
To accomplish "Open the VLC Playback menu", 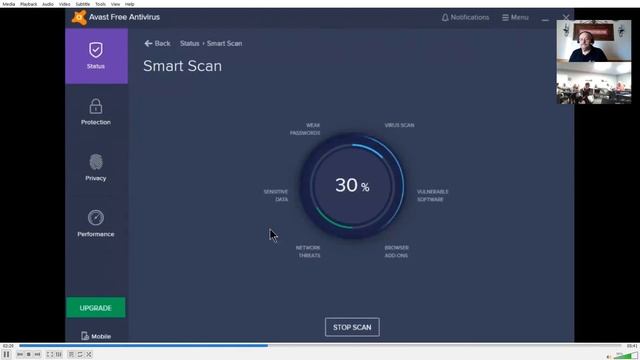I will [x=29, y=4].
